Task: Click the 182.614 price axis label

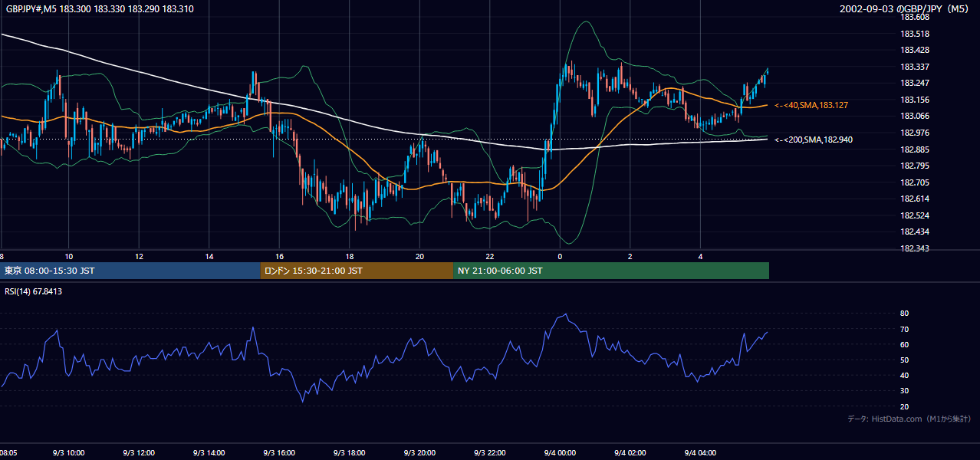Action: pos(915,199)
